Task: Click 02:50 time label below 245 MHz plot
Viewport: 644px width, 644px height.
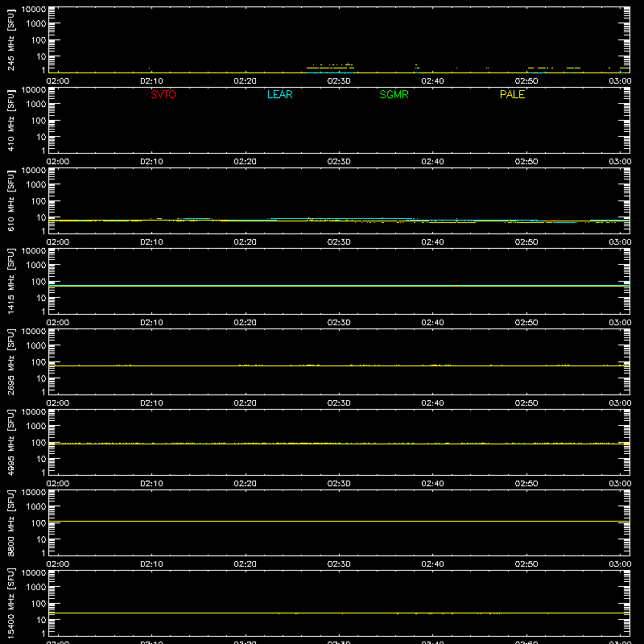Action: [x=526, y=81]
